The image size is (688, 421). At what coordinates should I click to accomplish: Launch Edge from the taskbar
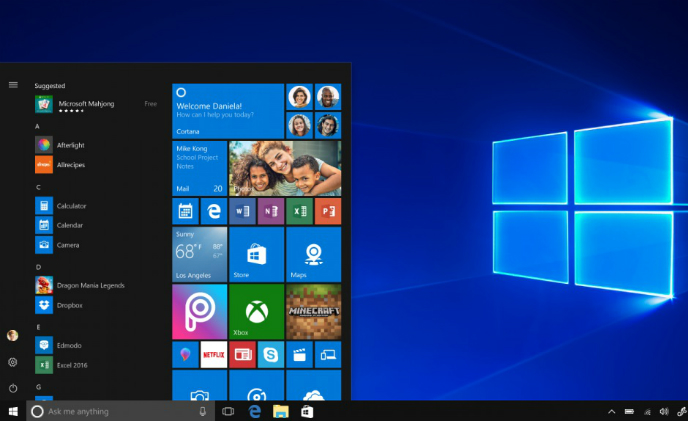254,411
